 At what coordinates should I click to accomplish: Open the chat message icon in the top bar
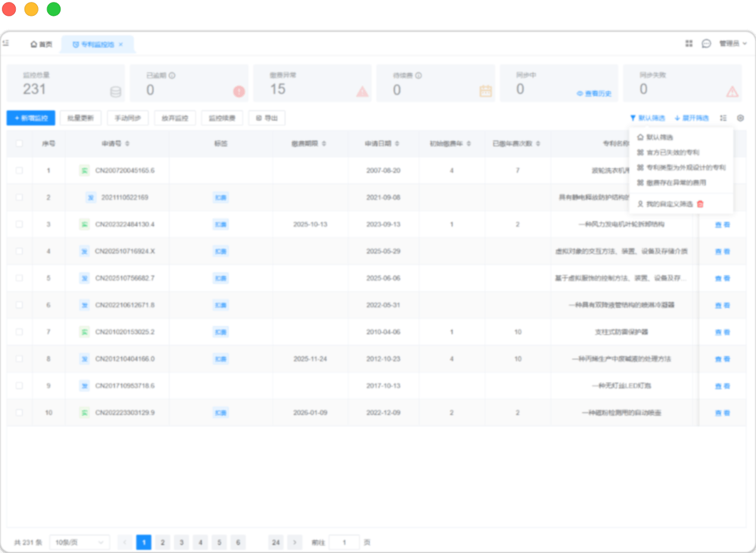pos(706,44)
